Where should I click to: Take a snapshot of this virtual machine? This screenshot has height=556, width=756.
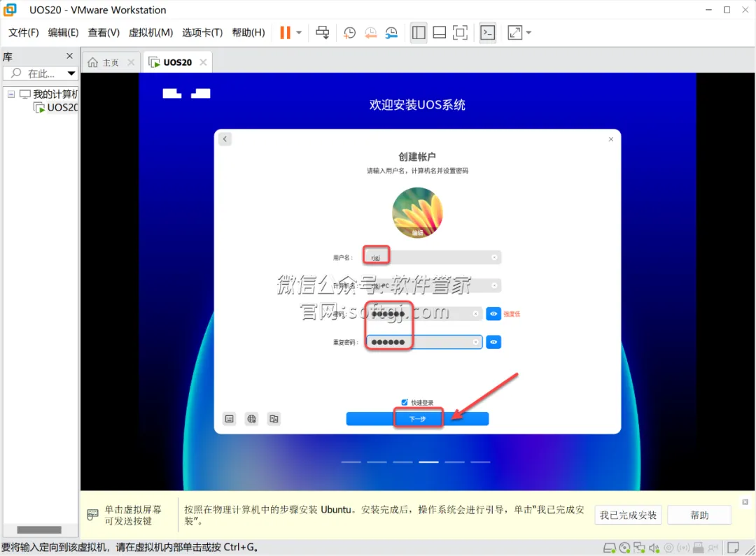(349, 33)
